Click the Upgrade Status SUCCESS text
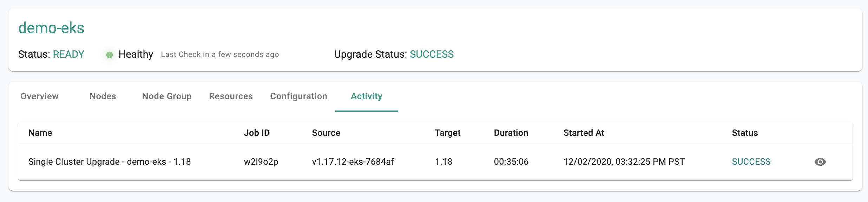Viewport: 868px width, 202px height. pos(432,54)
